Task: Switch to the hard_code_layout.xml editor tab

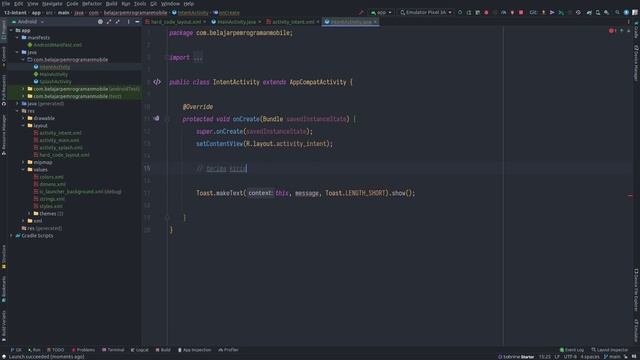Action: click(176, 22)
